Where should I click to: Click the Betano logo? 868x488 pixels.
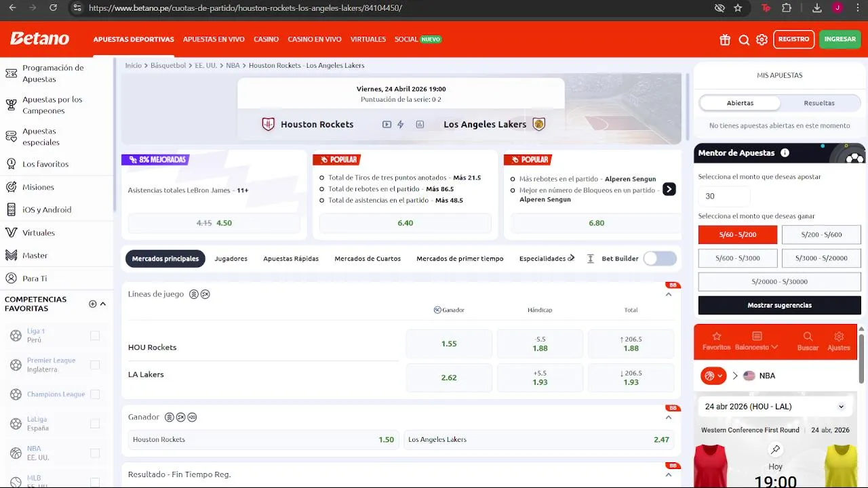(x=39, y=39)
